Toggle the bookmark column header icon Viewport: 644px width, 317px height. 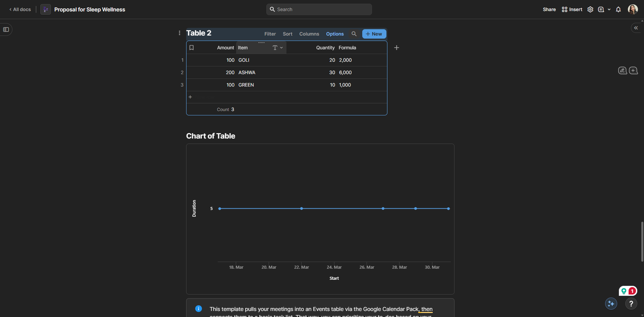192,48
